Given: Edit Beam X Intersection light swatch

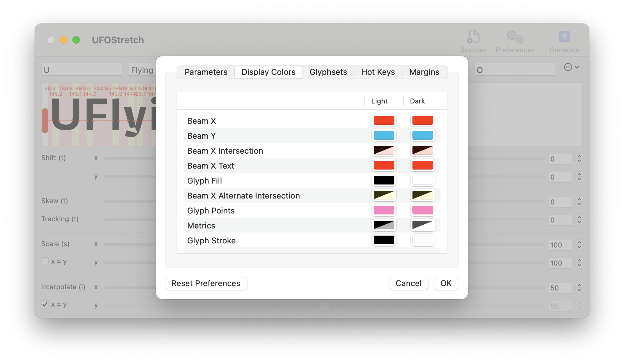Looking at the screenshot, I should click(x=384, y=150).
